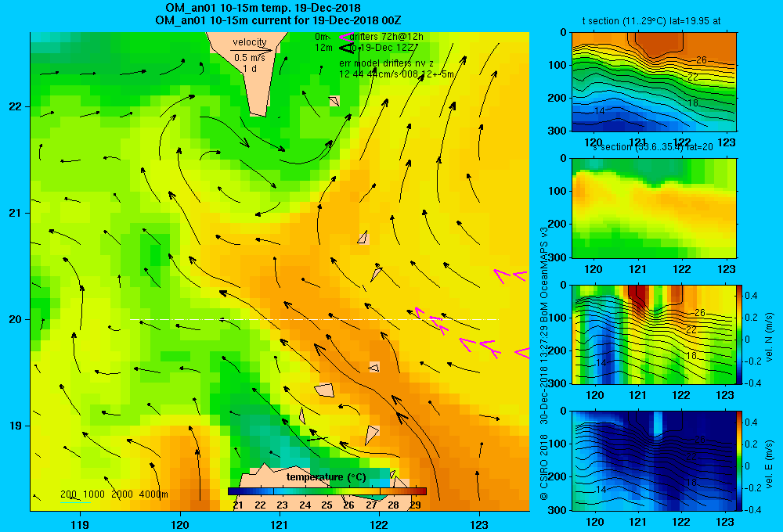
Task: Click the white dashed section line at latitude 20
Action: (314, 319)
